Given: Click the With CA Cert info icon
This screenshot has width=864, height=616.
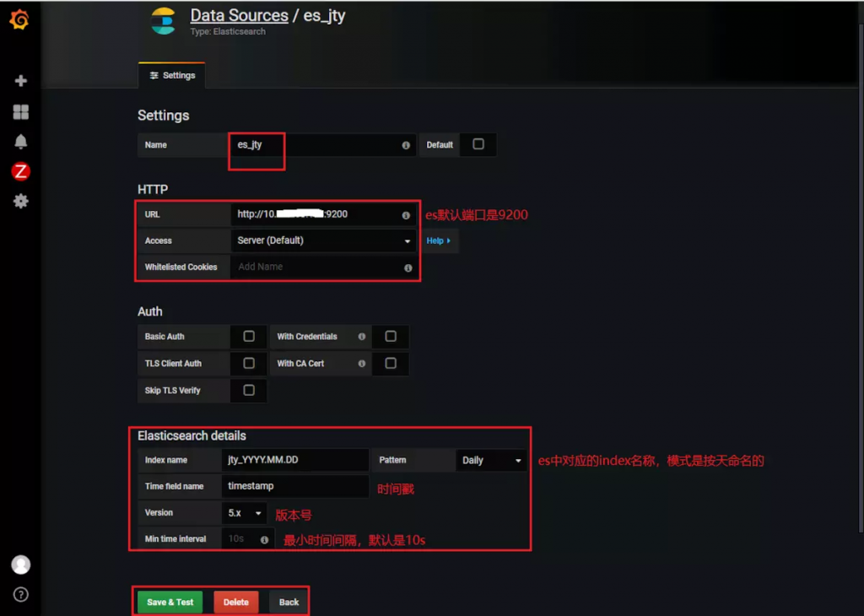Looking at the screenshot, I should 362,364.
